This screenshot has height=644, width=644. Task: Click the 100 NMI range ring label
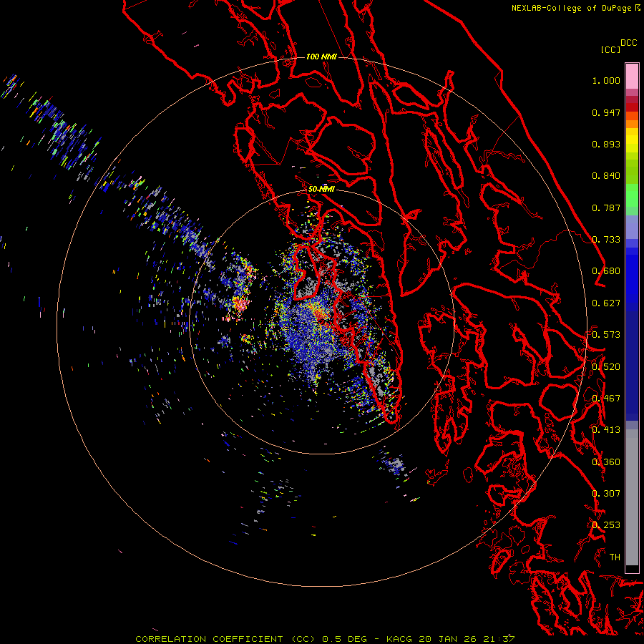click(321, 57)
